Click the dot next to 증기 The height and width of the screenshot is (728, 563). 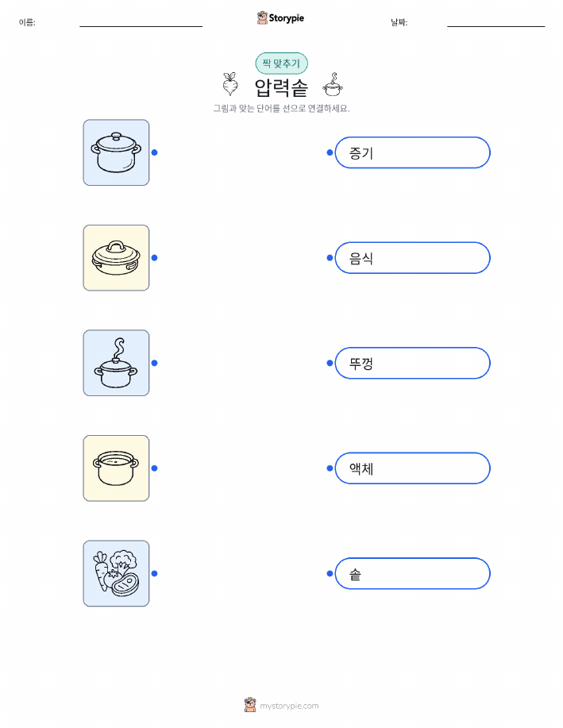pos(330,152)
